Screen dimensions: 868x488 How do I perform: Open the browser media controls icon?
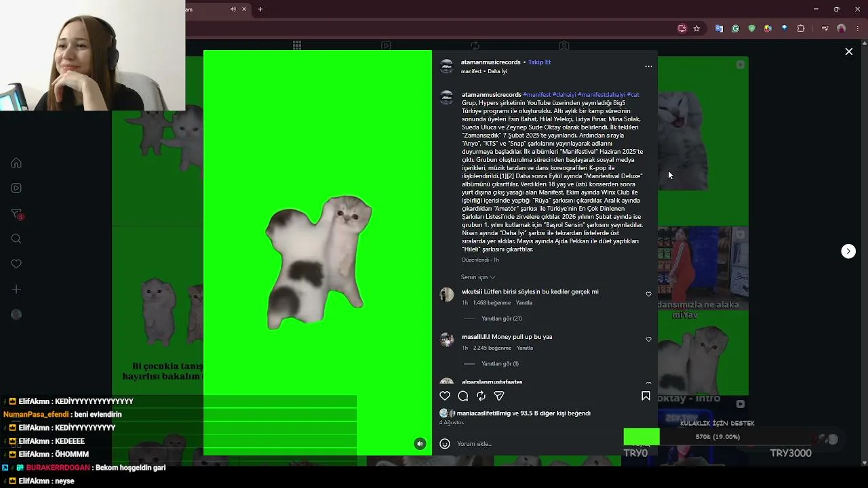[x=825, y=28]
